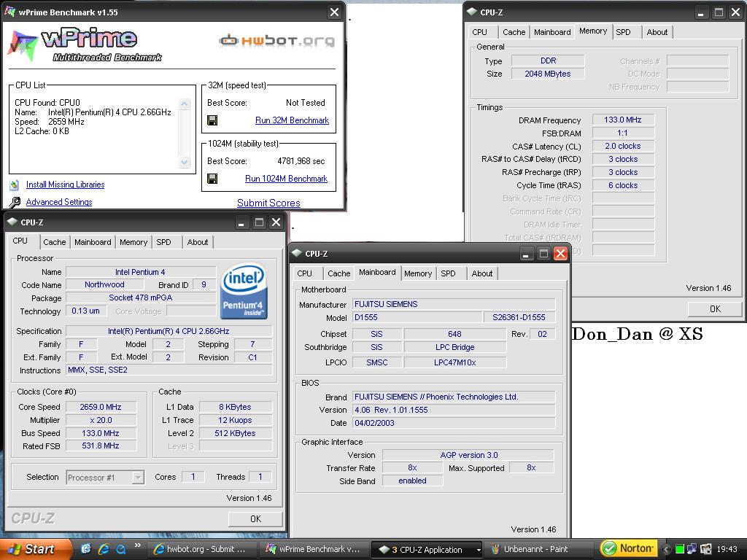747x560 pixels.
Task: Click the Advanced Settings wrench icon
Action: tap(15, 202)
